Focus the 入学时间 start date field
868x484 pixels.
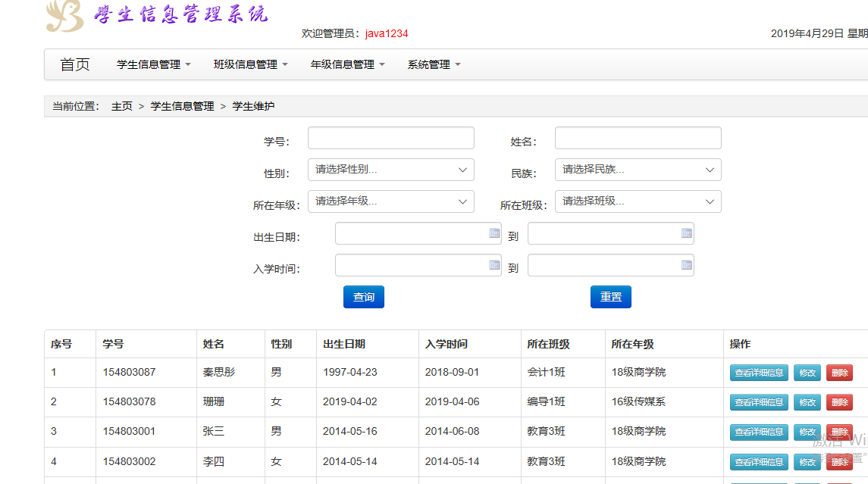pos(418,265)
